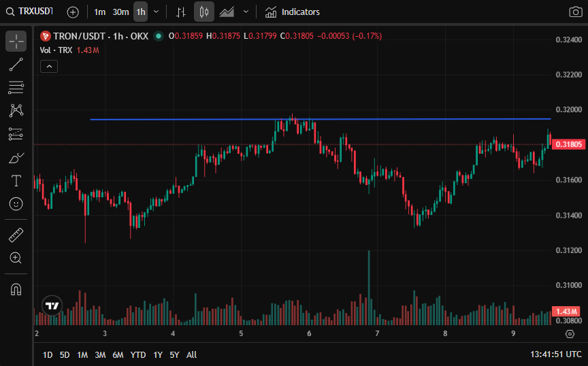The image size is (588, 366).
Task: Select the YTD date range
Action: pos(138,354)
